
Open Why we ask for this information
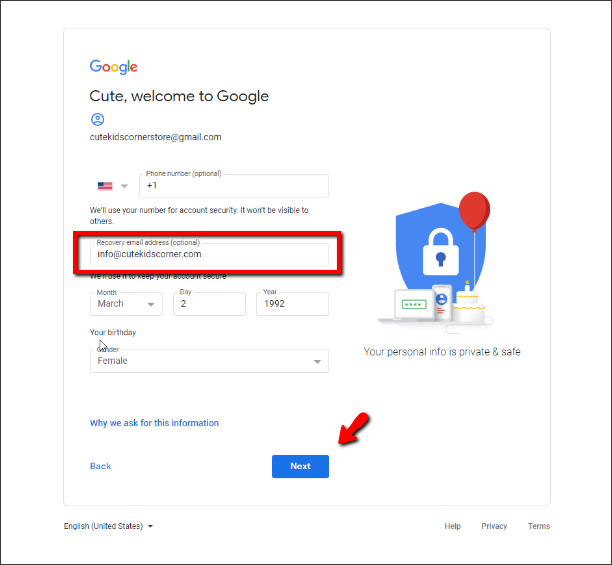point(154,423)
